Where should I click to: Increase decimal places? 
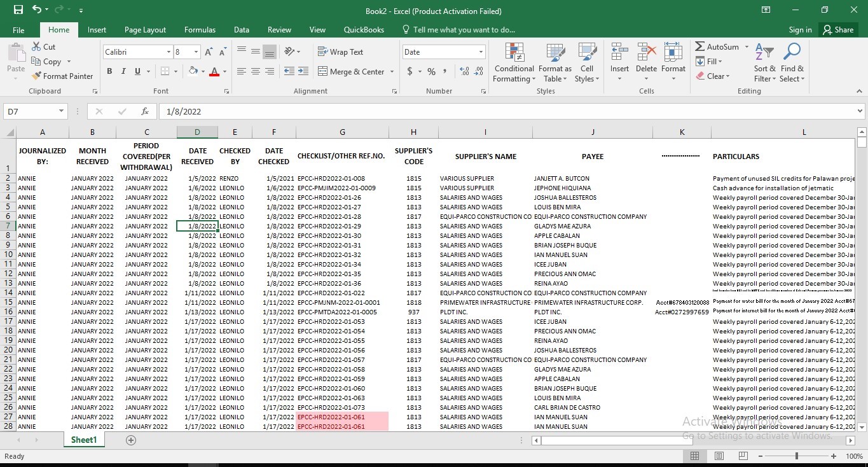[464, 72]
